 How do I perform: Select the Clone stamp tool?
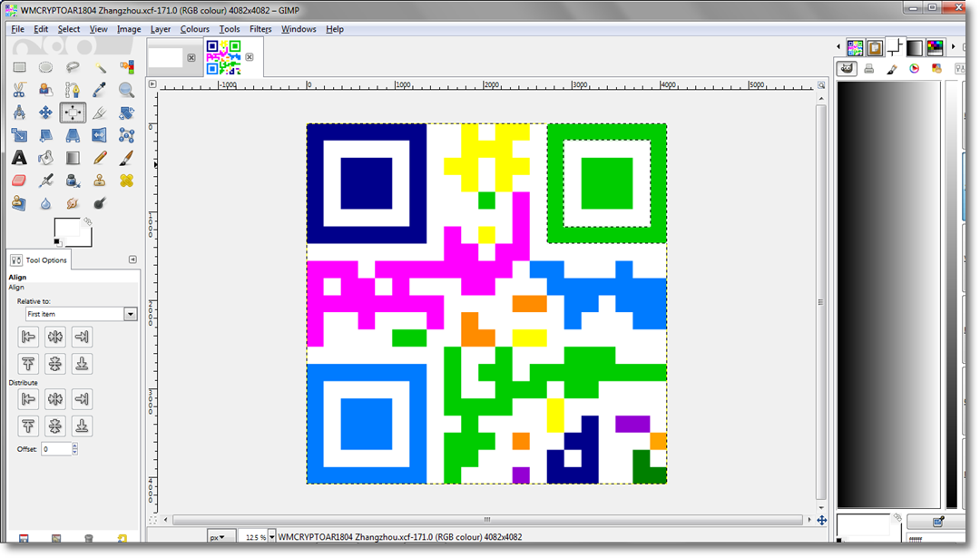[x=100, y=181]
